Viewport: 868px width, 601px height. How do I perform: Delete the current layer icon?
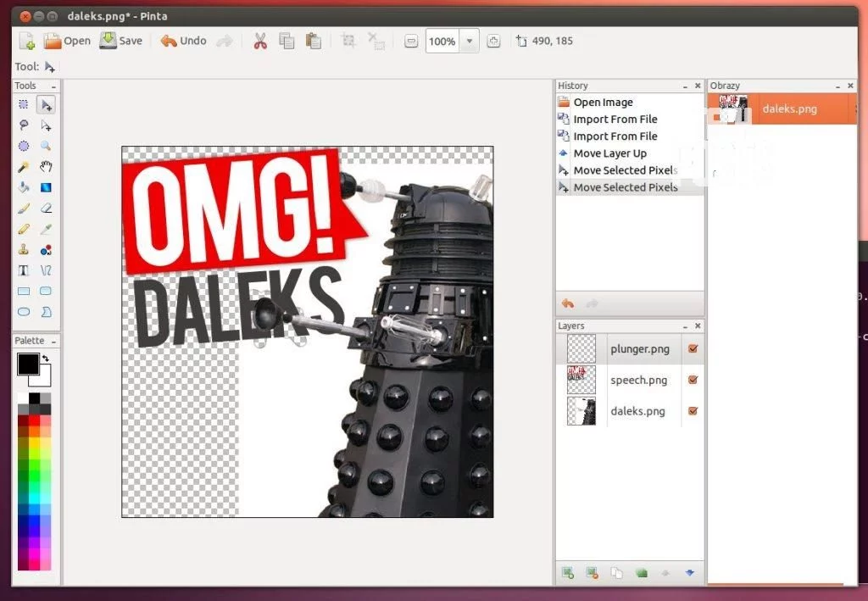(x=592, y=573)
